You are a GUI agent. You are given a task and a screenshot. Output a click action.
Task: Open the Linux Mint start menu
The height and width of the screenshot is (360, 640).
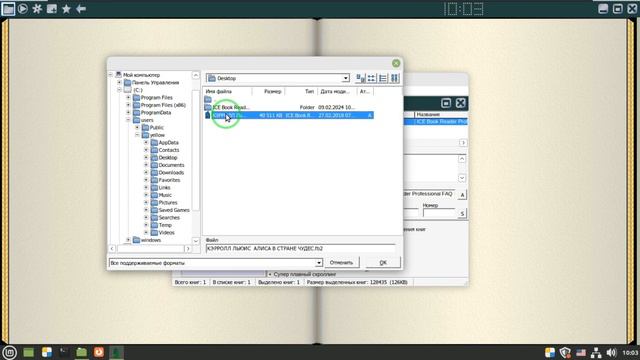tap(9, 352)
